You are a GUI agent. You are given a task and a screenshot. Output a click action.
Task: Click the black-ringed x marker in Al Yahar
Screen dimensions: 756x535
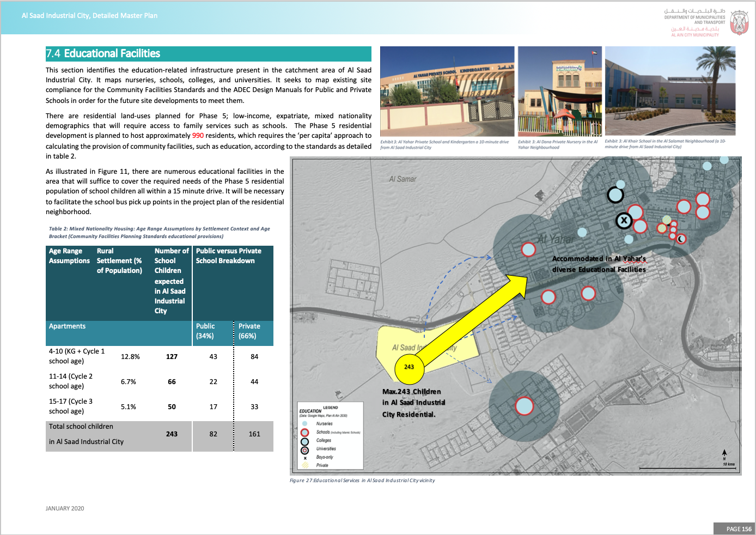click(x=624, y=221)
